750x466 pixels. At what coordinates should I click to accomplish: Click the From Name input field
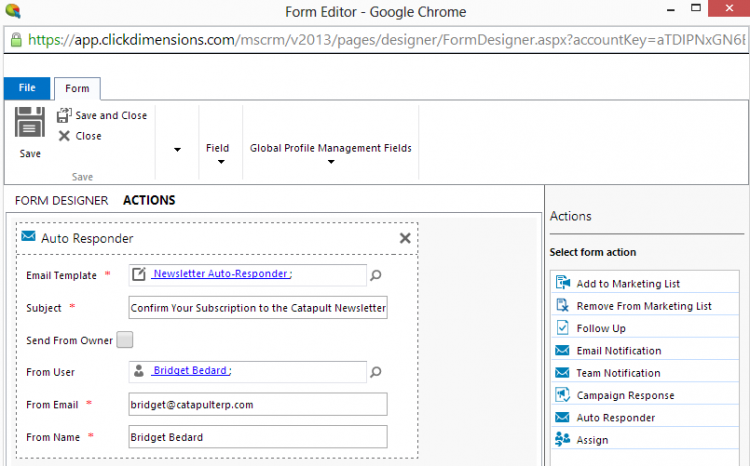click(258, 437)
